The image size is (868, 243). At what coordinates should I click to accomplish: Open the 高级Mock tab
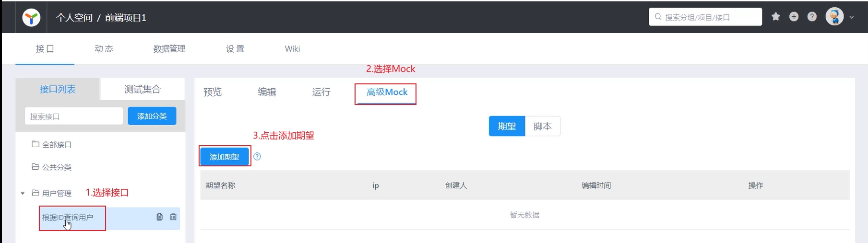click(x=387, y=92)
